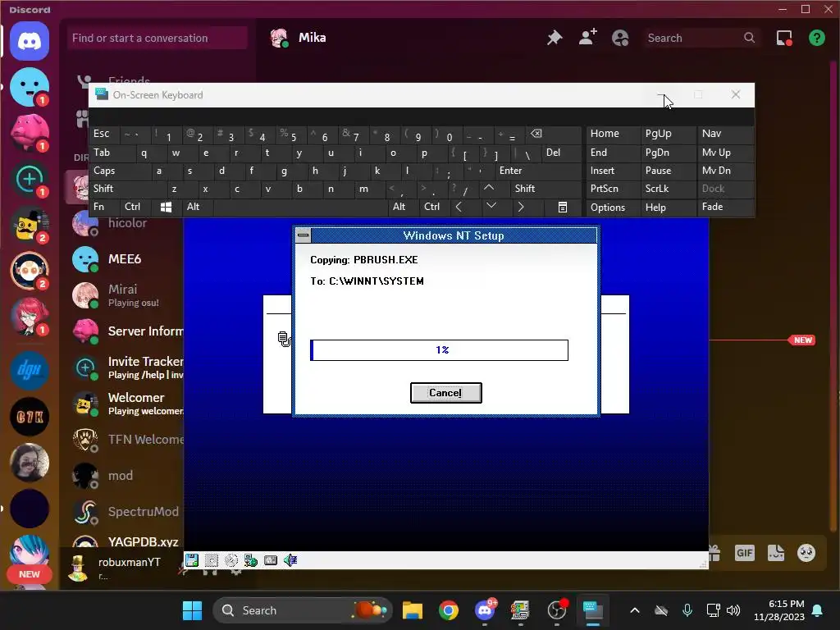This screenshot has height=630, width=840.
Task: Toggle Nav mode on On-Screen Keyboard
Action: 725,134
